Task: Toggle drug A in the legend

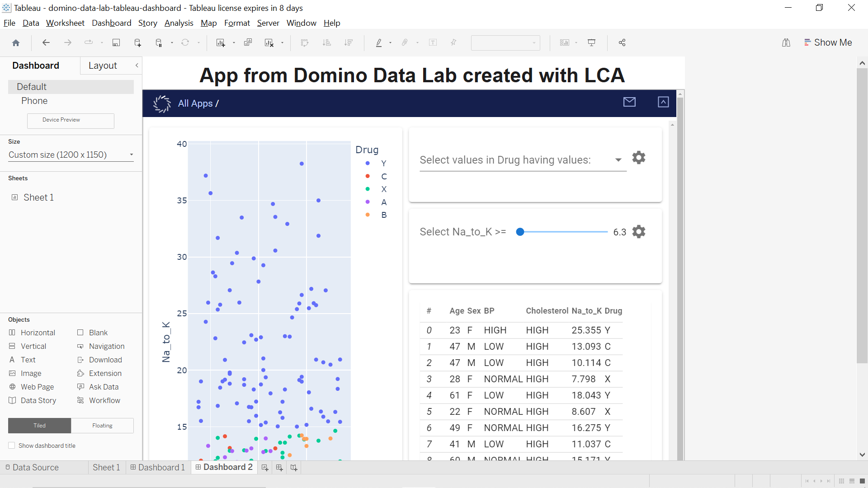Action: (376, 202)
